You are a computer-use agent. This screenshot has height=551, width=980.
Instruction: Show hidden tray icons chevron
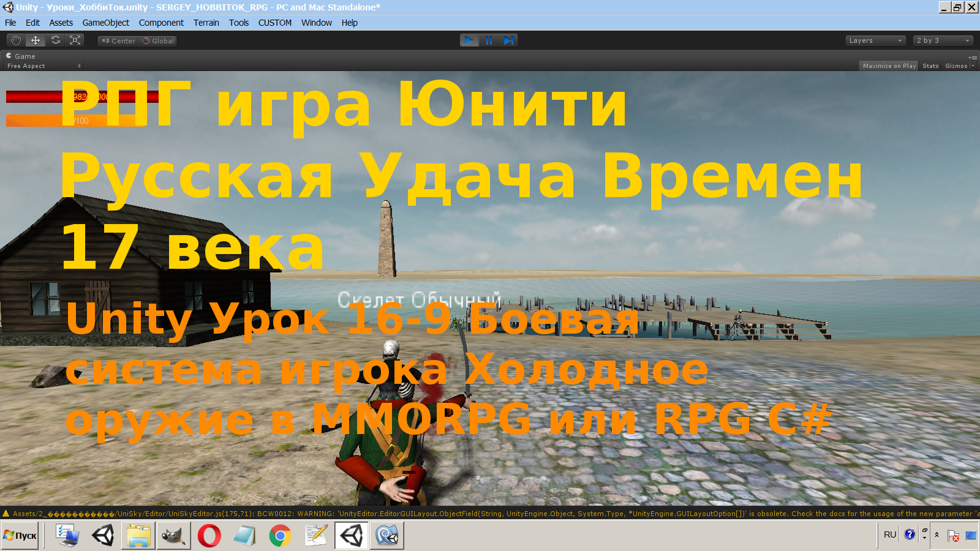937,534
